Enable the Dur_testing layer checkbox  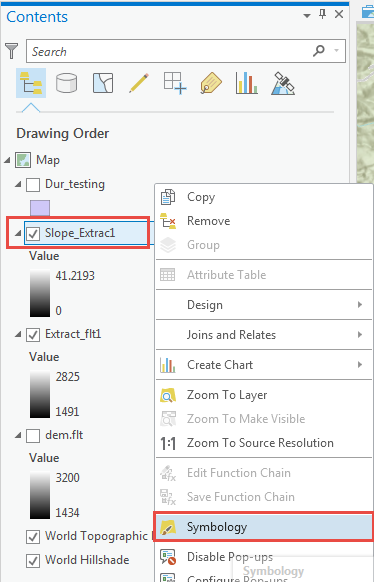33,184
